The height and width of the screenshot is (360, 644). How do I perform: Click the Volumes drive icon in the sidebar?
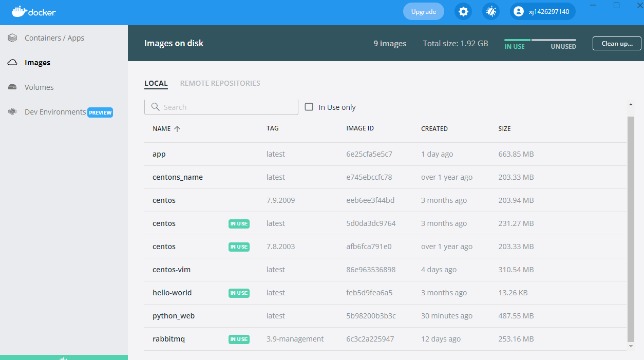pos(12,87)
